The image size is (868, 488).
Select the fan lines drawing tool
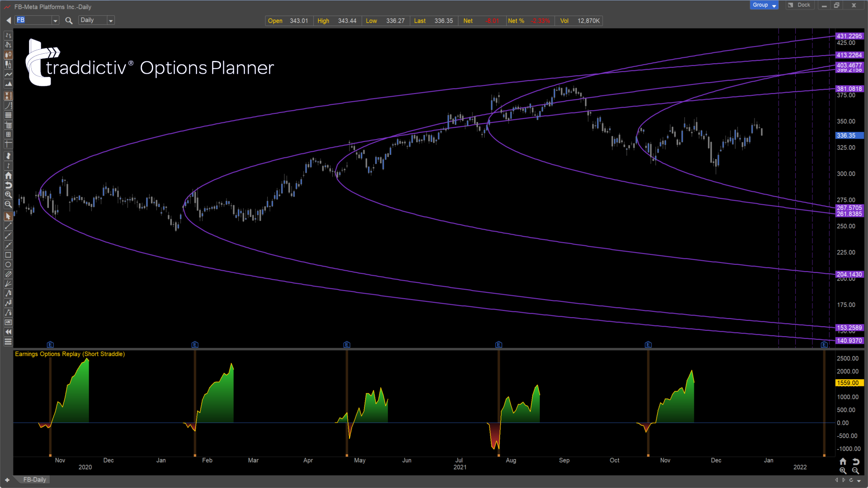coord(8,284)
